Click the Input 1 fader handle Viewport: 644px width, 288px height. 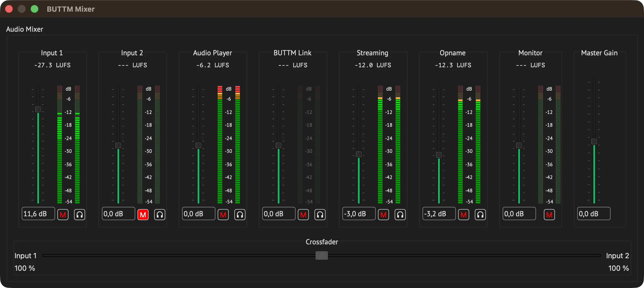pyautogui.click(x=38, y=109)
